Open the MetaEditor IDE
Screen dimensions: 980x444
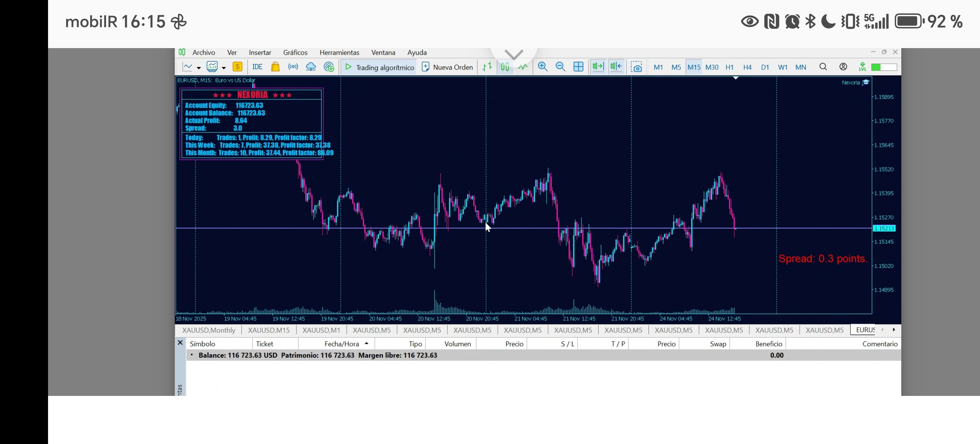pyautogui.click(x=257, y=67)
